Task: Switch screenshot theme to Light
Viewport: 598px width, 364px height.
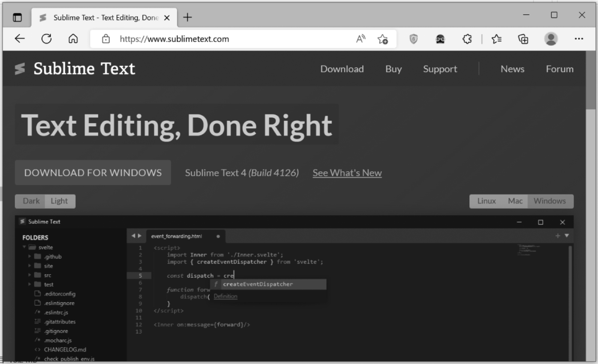Action: (x=59, y=201)
